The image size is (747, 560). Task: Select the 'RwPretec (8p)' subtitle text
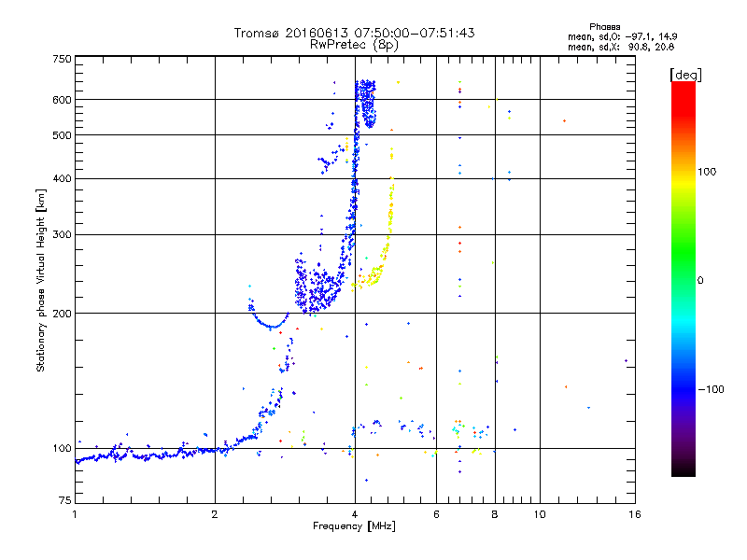[354, 45]
